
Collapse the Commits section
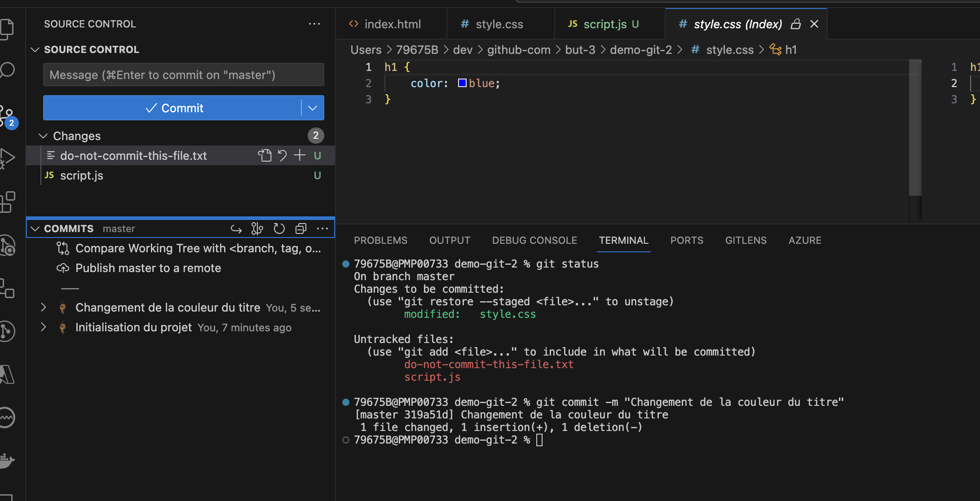pyautogui.click(x=35, y=229)
